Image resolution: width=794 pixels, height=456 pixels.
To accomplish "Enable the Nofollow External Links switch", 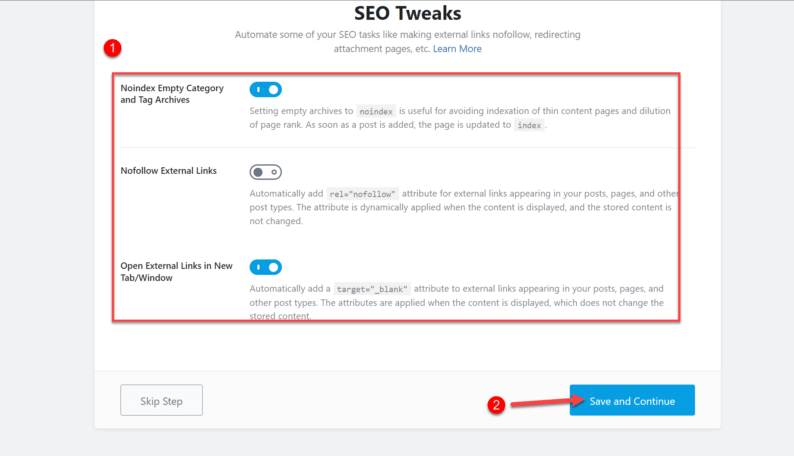I will point(265,172).
